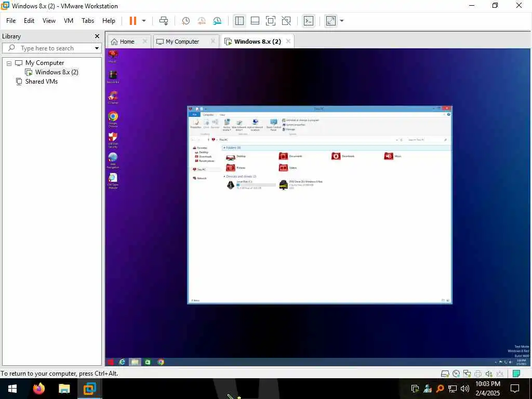The image size is (532, 399).
Task: Click the hard disk device status icon
Action: 445,374
